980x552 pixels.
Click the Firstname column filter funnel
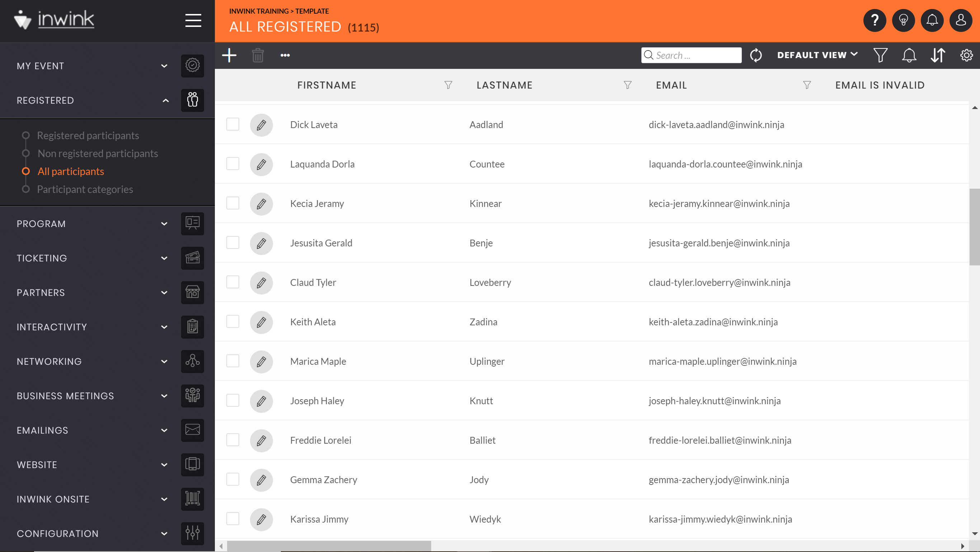click(x=448, y=85)
